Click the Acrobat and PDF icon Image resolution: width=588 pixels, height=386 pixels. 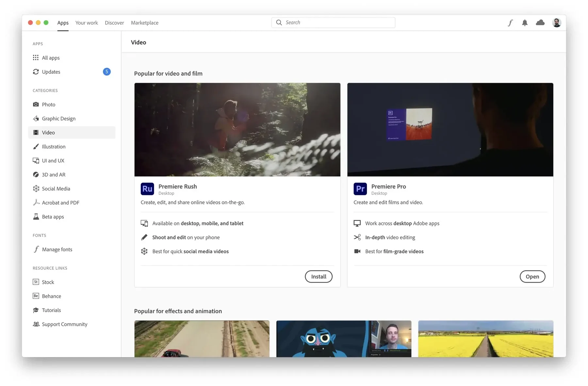coord(36,203)
